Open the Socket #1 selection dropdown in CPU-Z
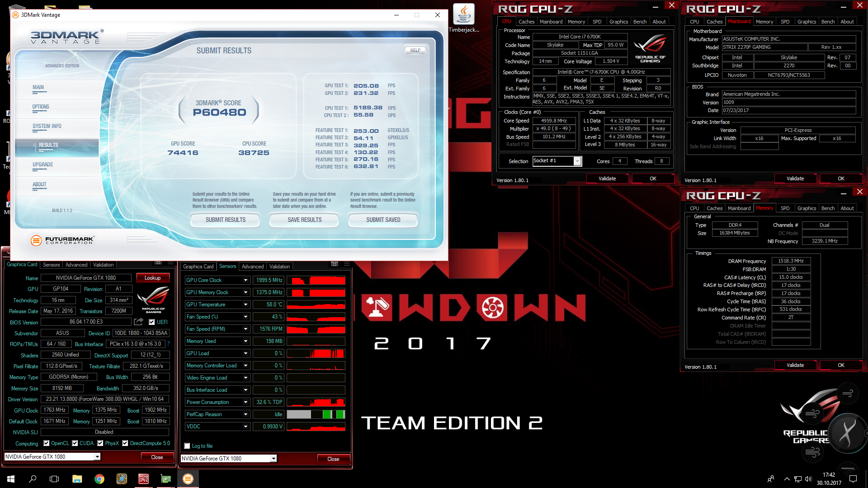The width and height of the screenshot is (868, 488). point(577,161)
